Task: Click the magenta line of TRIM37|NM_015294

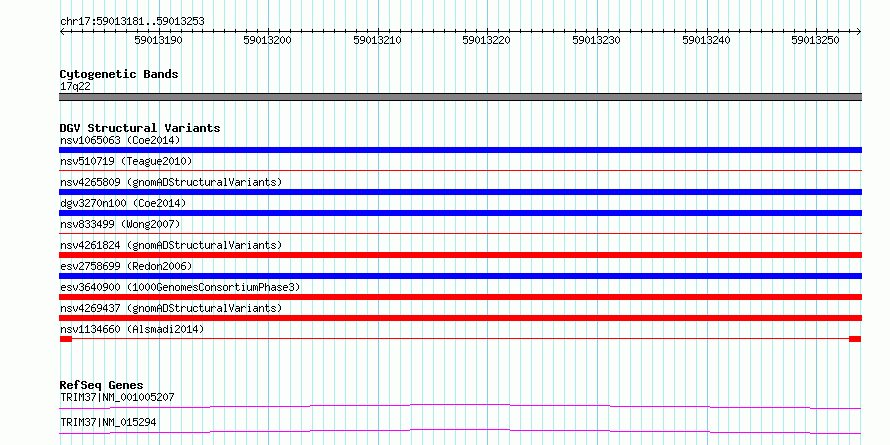Action: coord(460,431)
